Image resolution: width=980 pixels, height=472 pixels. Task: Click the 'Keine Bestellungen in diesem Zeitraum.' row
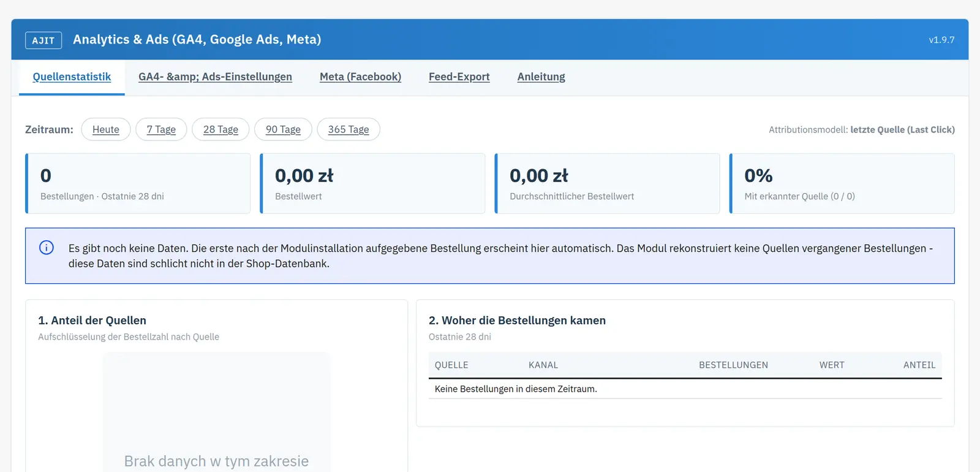[685, 389]
